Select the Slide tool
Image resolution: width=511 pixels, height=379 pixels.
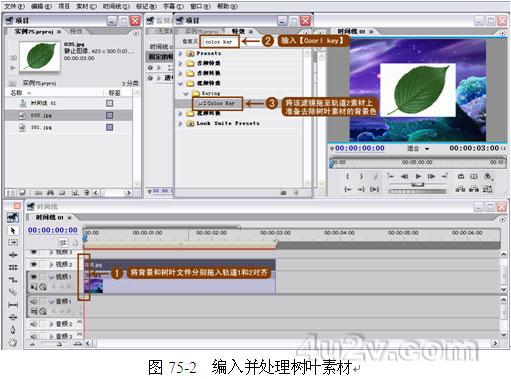(x=13, y=317)
